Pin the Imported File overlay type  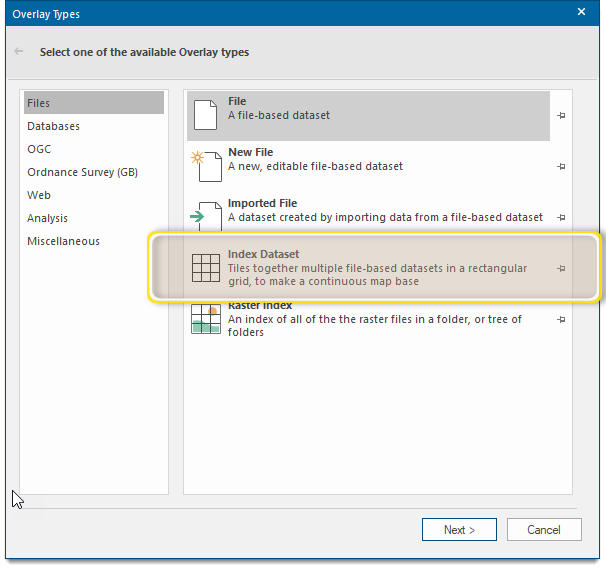[561, 218]
